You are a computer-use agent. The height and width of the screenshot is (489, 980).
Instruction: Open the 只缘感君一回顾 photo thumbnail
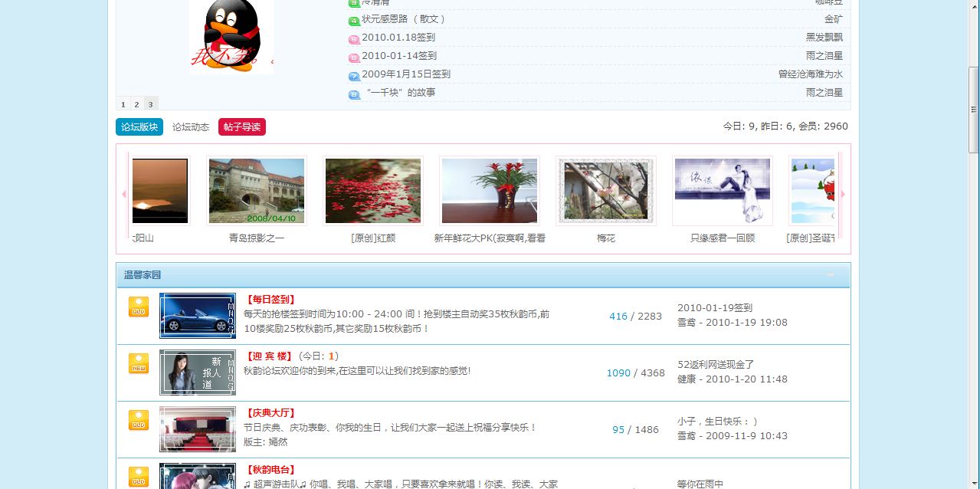point(723,191)
